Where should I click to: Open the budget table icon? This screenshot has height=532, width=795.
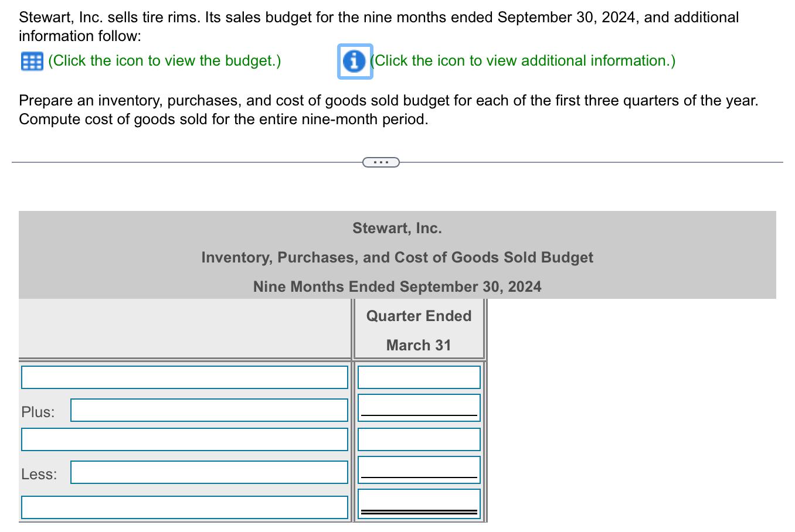[31, 61]
